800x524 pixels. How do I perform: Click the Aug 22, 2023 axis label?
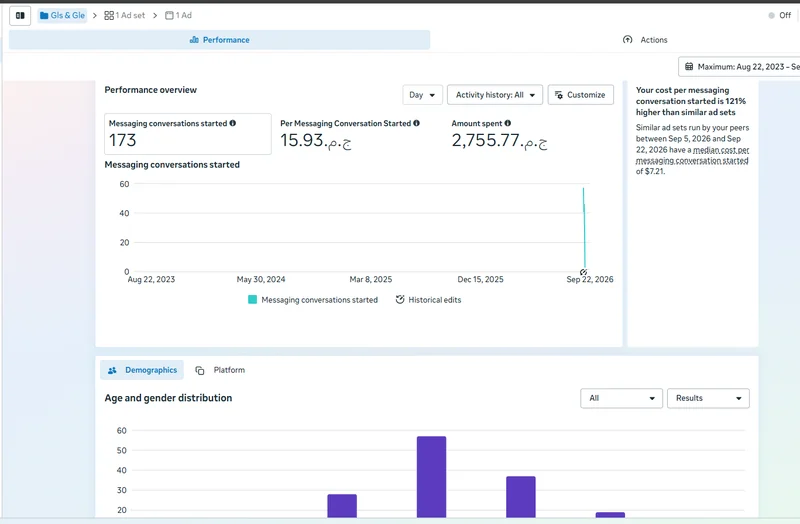click(151, 279)
